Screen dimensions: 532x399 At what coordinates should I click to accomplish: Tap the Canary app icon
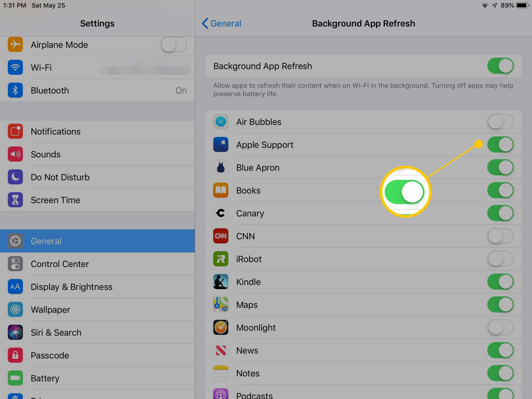(x=221, y=213)
